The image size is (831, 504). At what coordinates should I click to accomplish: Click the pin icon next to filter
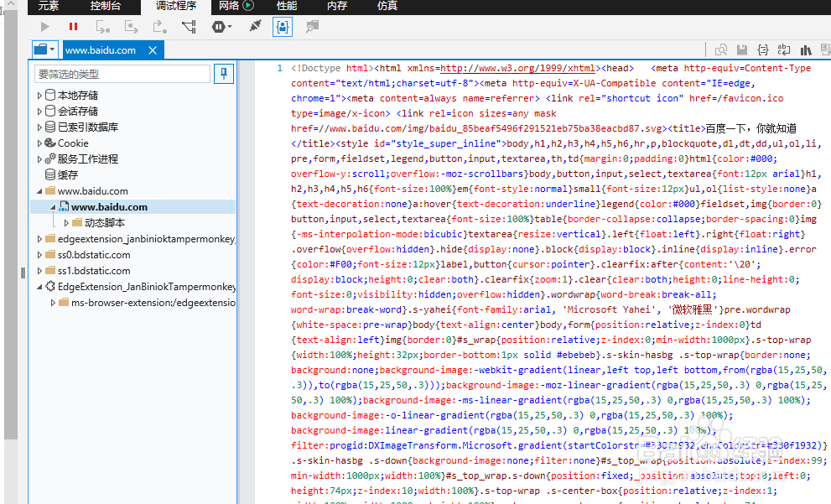pos(224,74)
